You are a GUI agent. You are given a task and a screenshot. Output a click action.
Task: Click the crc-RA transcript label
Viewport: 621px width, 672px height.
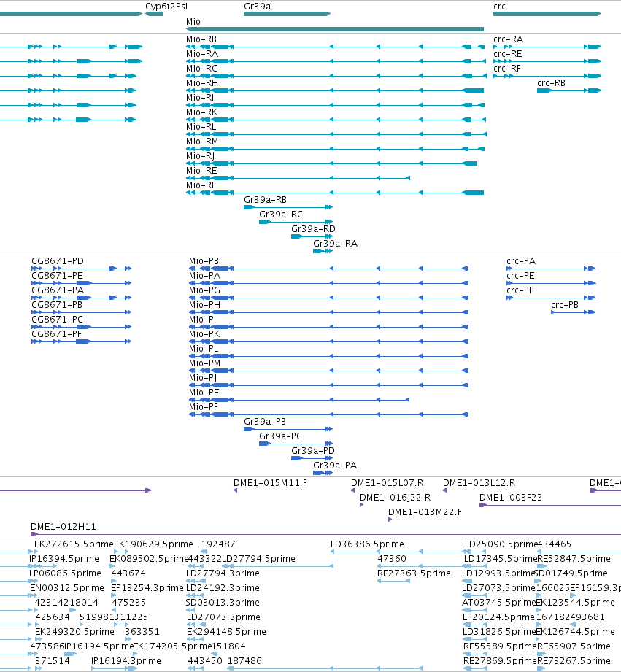pos(509,39)
